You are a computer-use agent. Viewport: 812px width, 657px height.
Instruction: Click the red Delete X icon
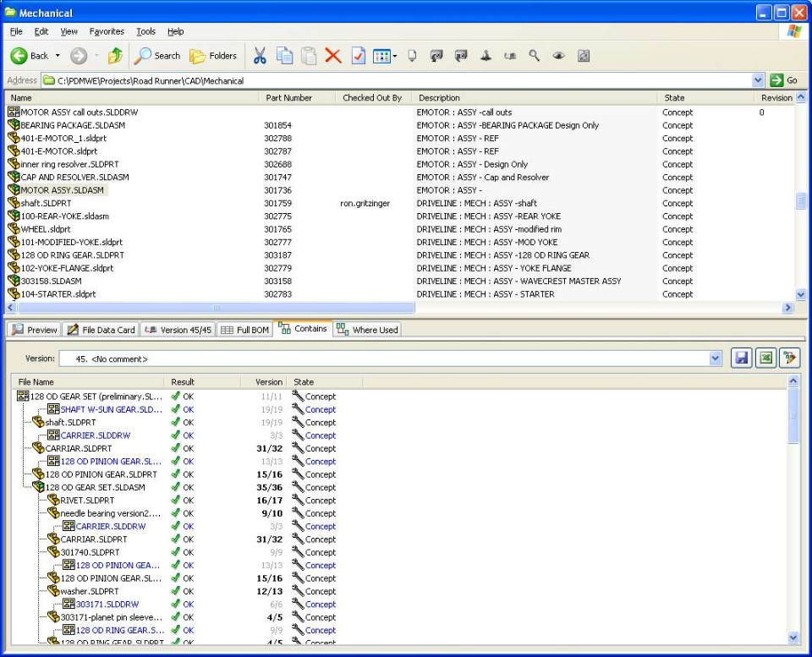pos(333,56)
